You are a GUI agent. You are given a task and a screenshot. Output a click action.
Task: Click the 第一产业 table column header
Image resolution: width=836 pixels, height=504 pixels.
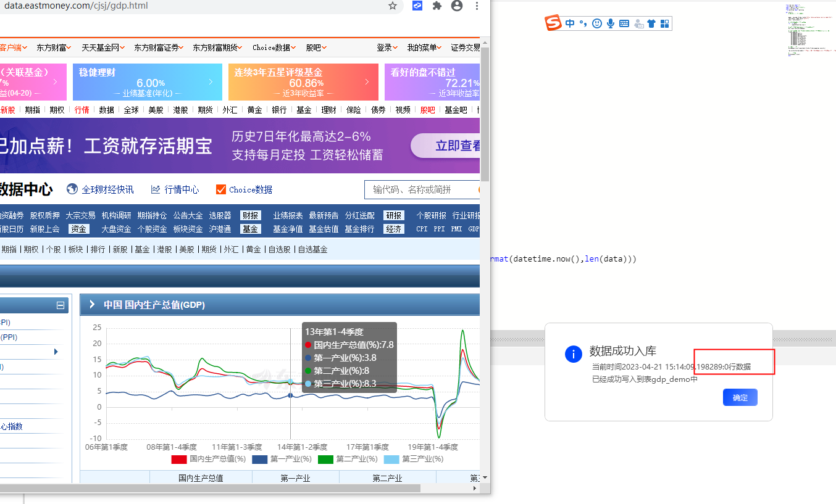[x=295, y=477]
